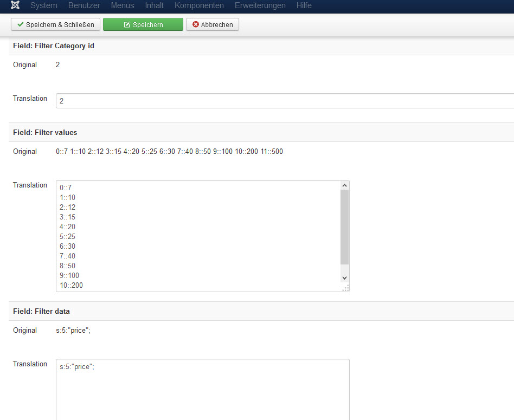Click the Translation label under Filter values
This screenshot has width=514, height=420.
pos(30,185)
